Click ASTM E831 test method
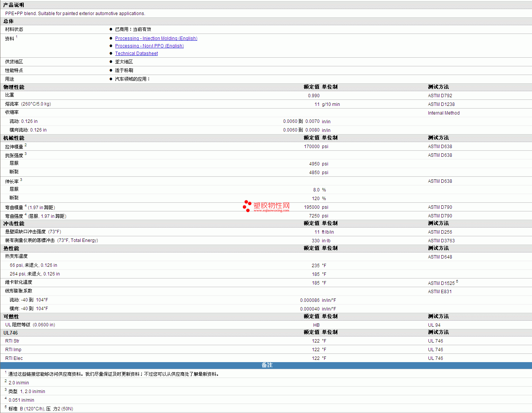532x413 pixels. point(440,292)
